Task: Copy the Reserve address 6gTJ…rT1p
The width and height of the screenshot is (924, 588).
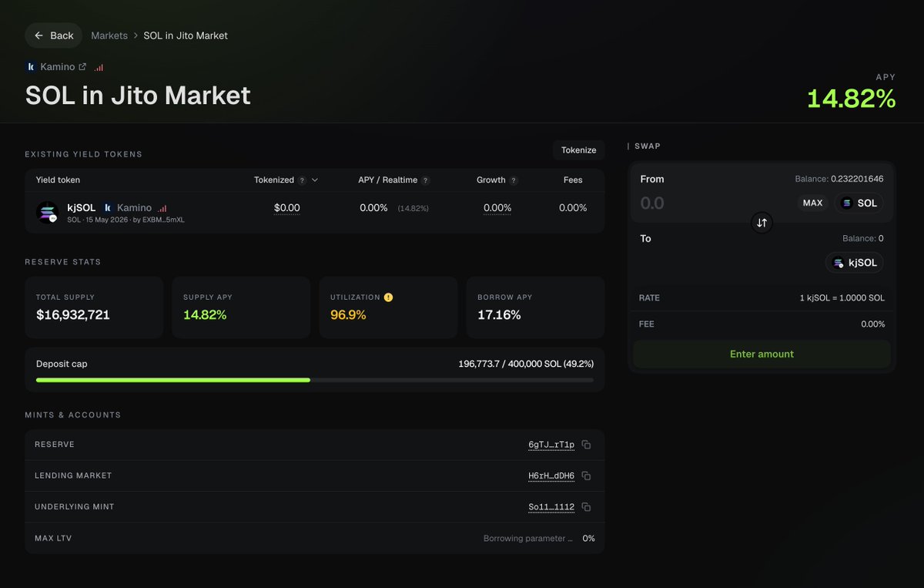Action: (586, 445)
